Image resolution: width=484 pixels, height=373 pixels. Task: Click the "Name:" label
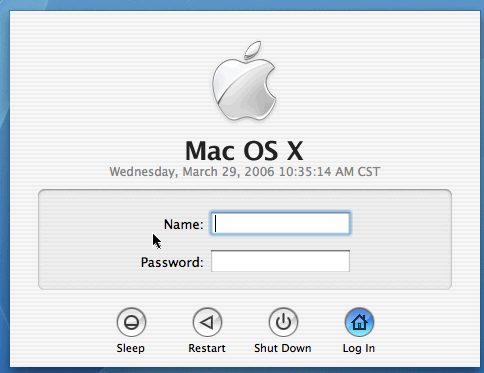click(183, 224)
